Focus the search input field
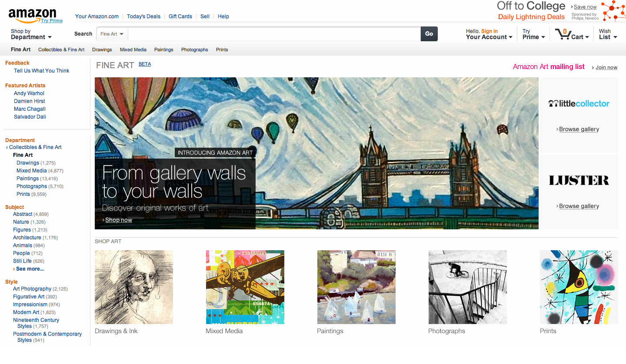Viewport: 626px width, 364px height. (x=274, y=34)
